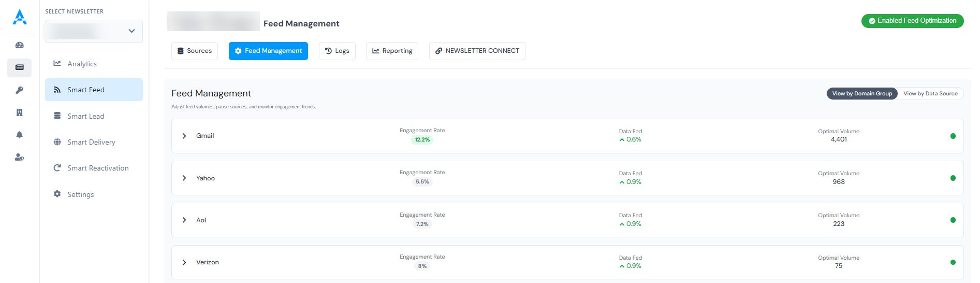Image resolution: width=980 pixels, height=283 pixels.
Task: Open Settings in the sidebar menu
Action: pos(80,194)
